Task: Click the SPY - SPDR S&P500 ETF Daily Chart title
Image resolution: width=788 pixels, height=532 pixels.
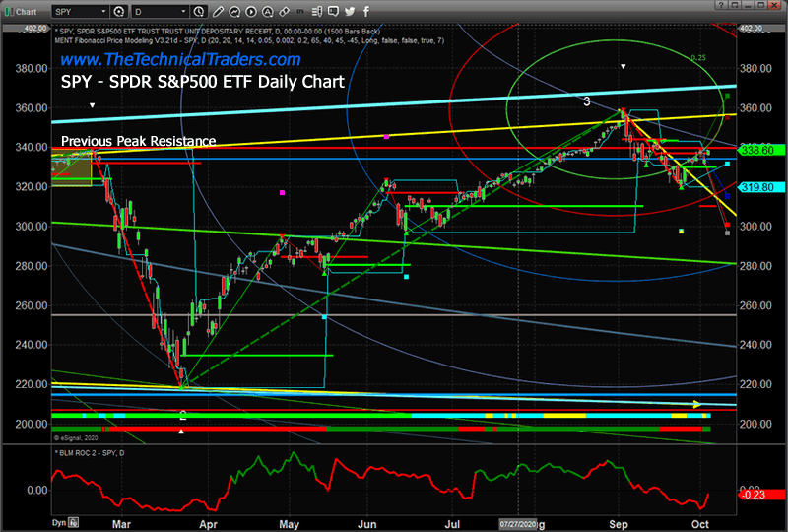Action: click(203, 82)
